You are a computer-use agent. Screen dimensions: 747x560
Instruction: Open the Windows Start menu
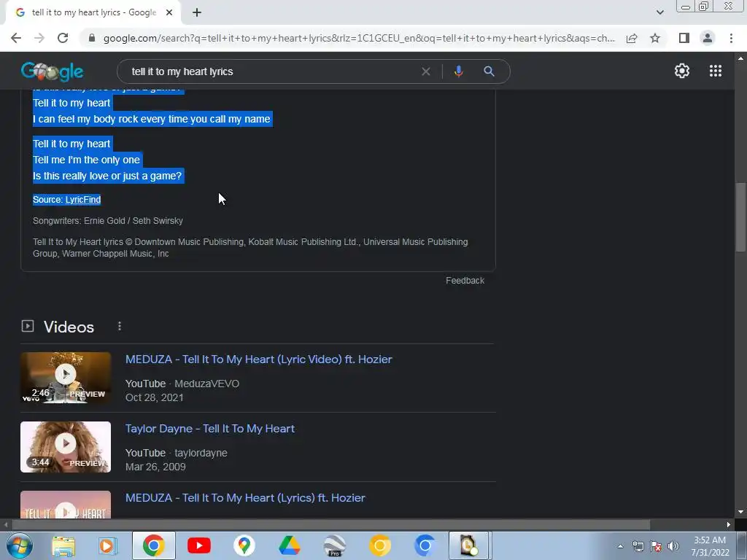19,545
